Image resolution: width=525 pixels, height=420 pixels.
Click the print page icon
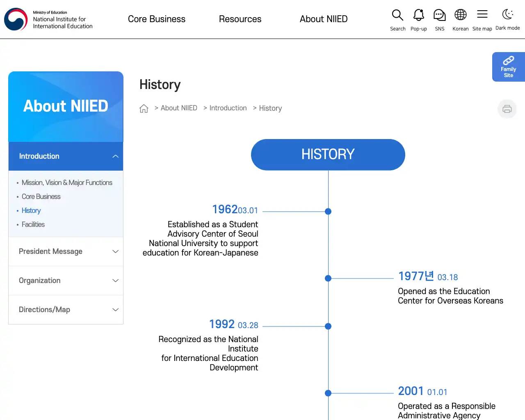[507, 109]
